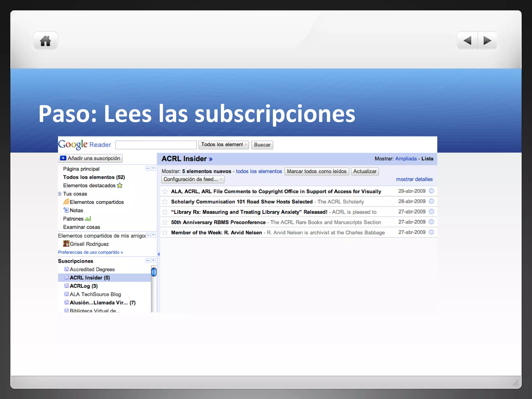Select ACRLog (3) subscription
The image size is (532, 399).
pos(84,286)
